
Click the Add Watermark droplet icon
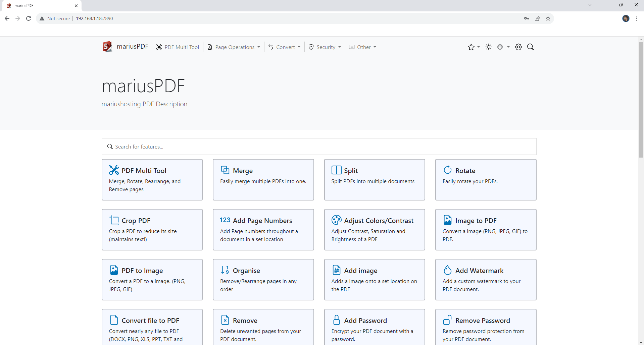447,270
